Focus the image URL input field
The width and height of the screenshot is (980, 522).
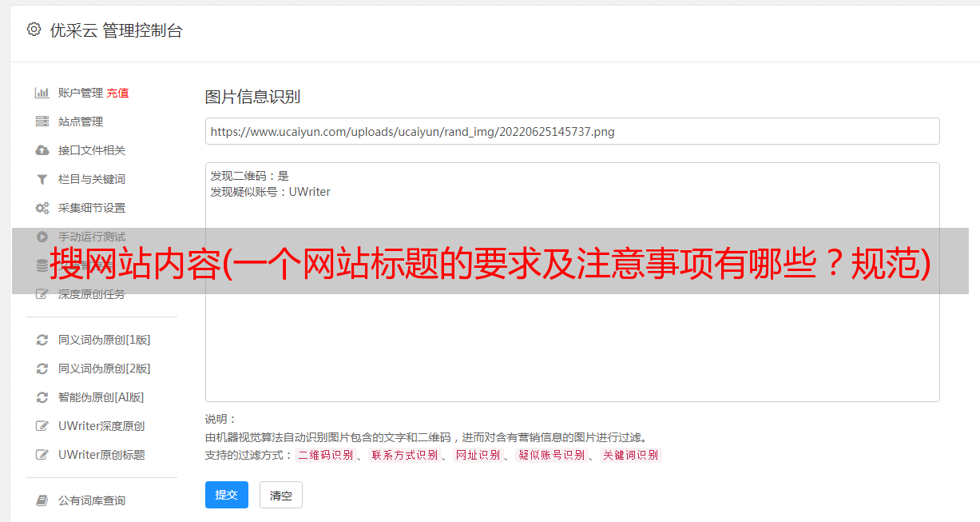point(572,131)
